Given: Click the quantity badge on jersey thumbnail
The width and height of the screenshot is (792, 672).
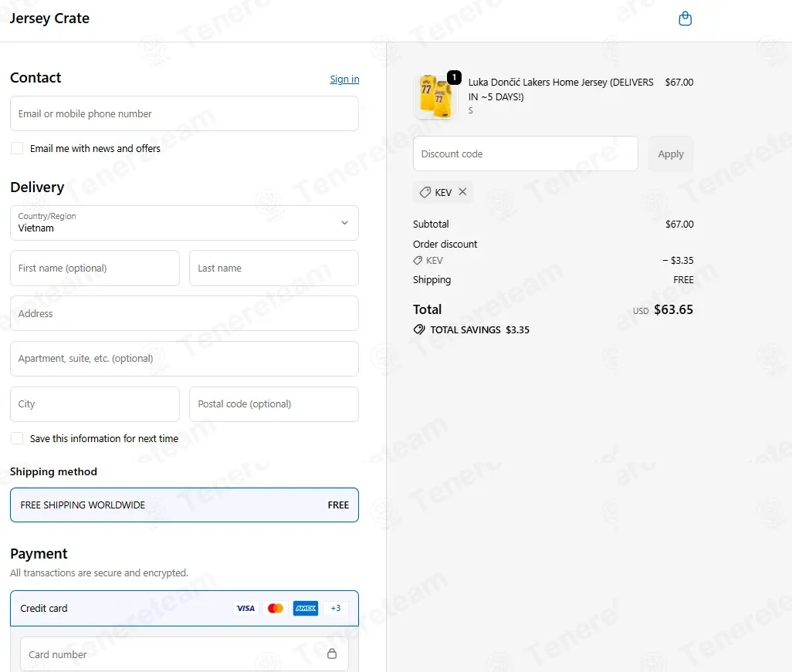Looking at the screenshot, I should [x=454, y=77].
